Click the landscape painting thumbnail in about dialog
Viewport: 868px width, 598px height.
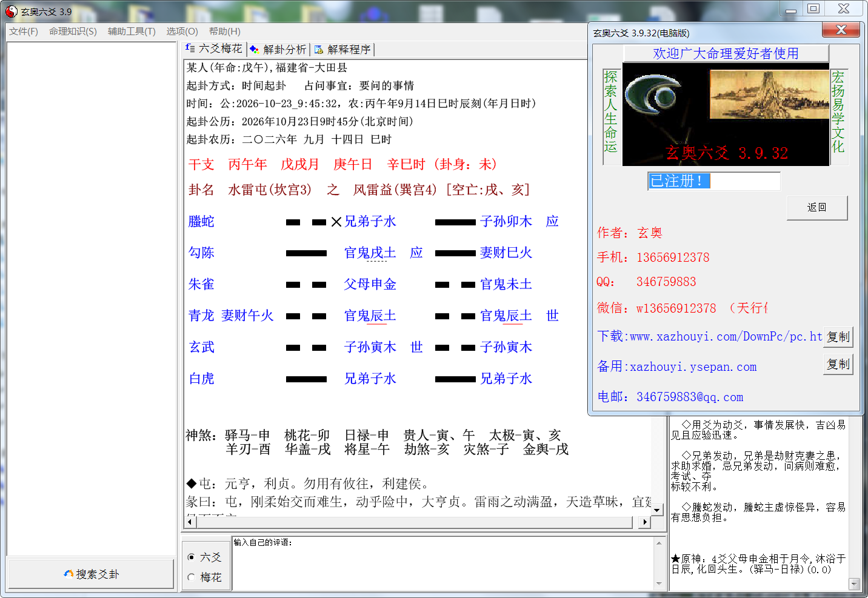pyautogui.click(x=769, y=94)
